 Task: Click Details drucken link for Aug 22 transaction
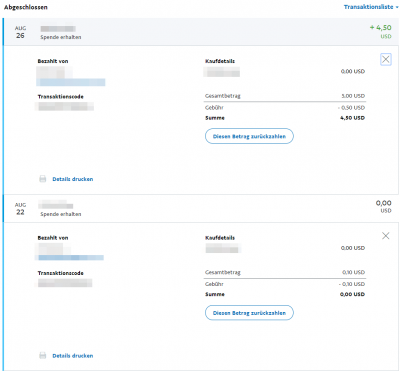(73, 356)
